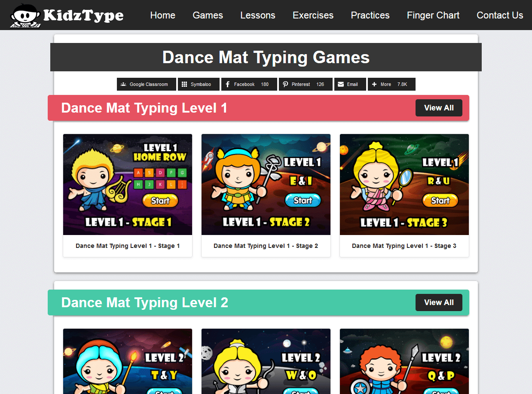Start the Home Row game
The image size is (532, 394).
160,201
